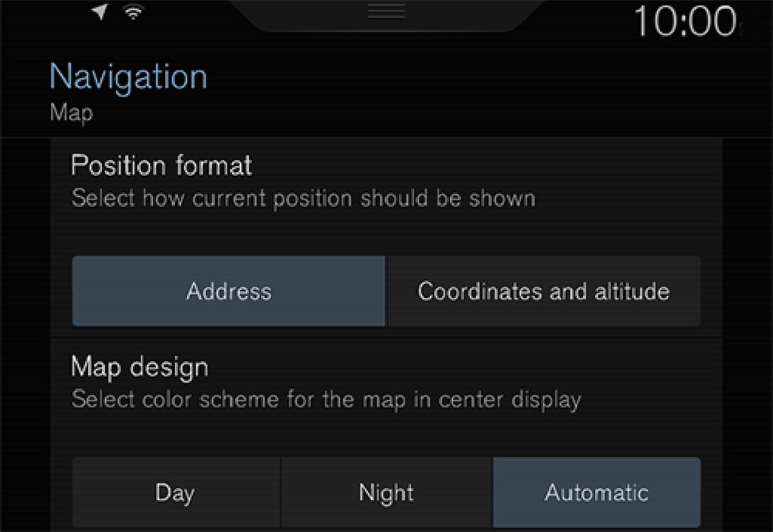Choose the Day map color scheme
The height and width of the screenshot is (532, 773).
175,492
